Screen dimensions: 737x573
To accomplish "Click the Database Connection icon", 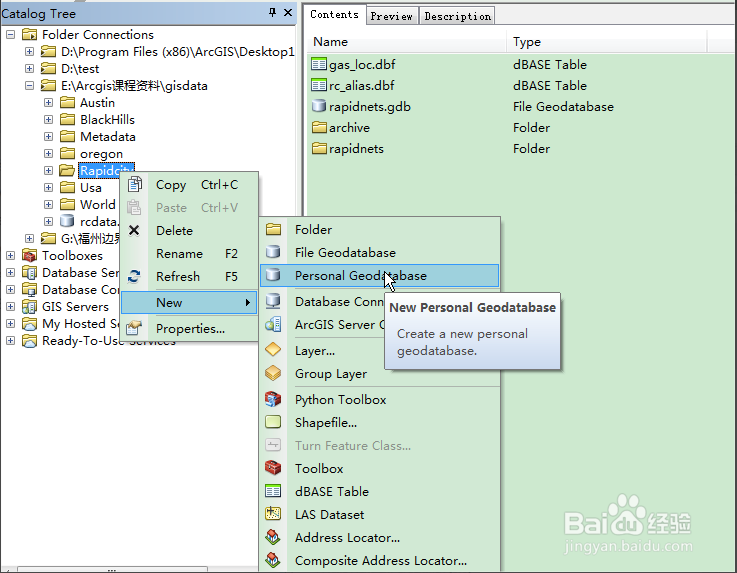I will pos(273,301).
